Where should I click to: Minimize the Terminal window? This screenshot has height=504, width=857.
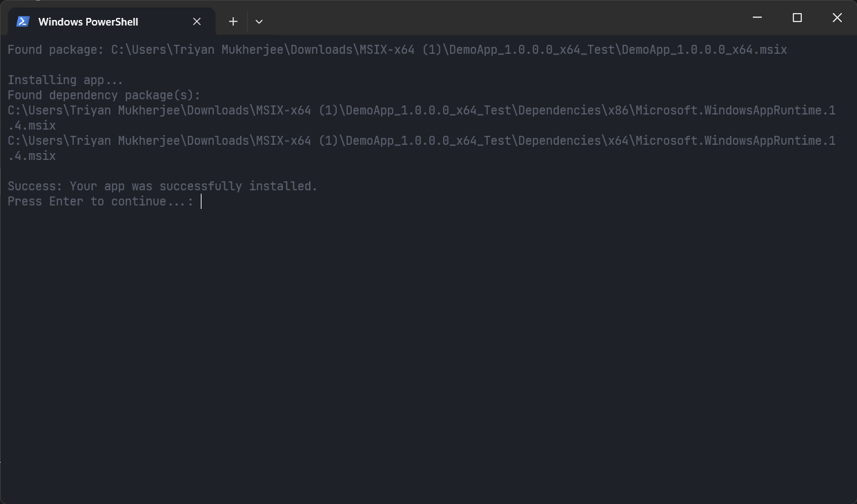(757, 18)
